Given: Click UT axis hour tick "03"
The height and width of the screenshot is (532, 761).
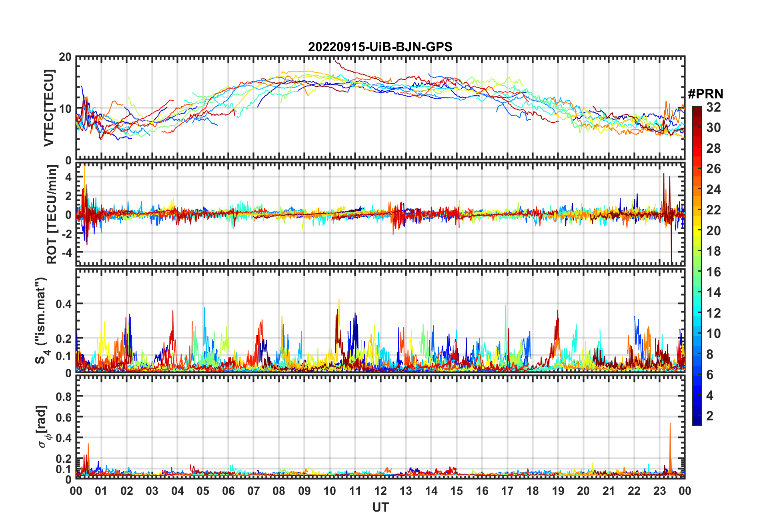Looking at the screenshot, I should point(152,491).
